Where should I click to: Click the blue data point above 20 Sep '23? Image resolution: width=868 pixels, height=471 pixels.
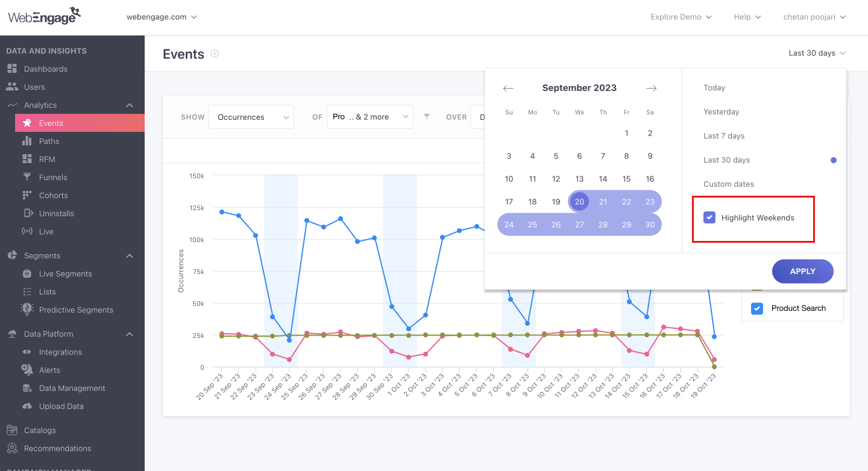tap(222, 212)
